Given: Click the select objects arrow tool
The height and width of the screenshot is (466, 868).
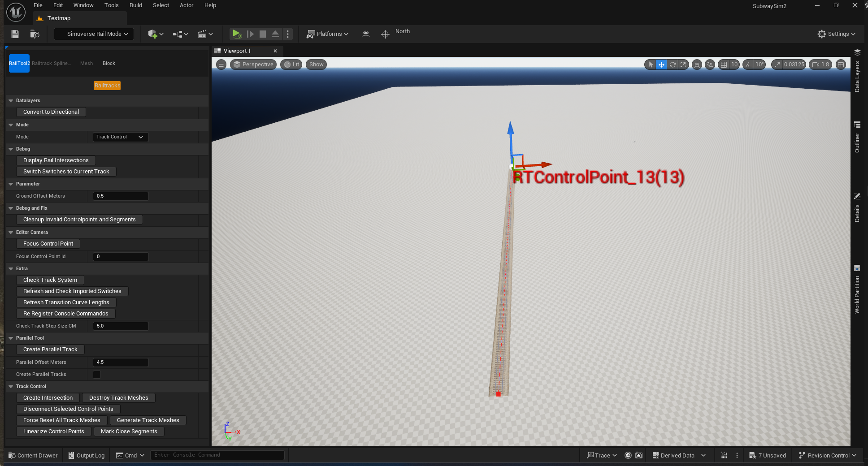Looking at the screenshot, I should [651, 65].
